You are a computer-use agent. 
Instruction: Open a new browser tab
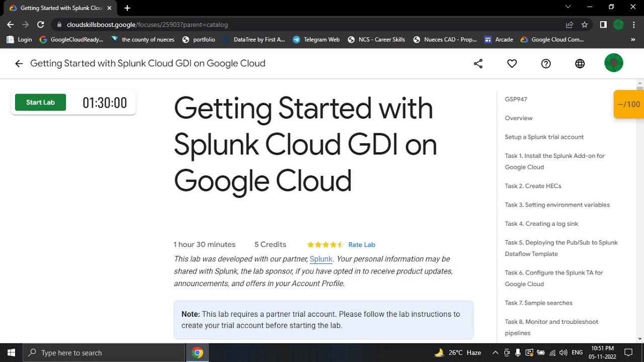coord(127,8)
